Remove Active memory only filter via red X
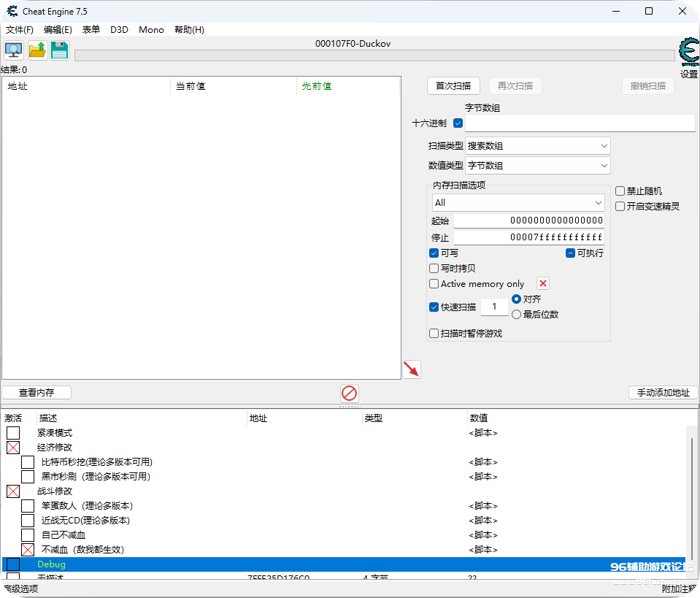This screenshot has width=700, height=598. click(x=542, y=283)
